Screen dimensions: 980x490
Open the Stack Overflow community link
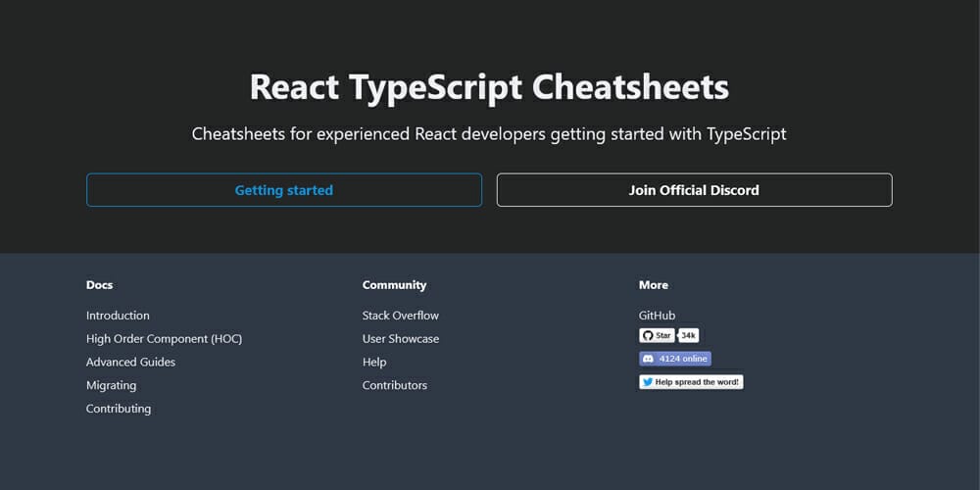coord(401,316)
